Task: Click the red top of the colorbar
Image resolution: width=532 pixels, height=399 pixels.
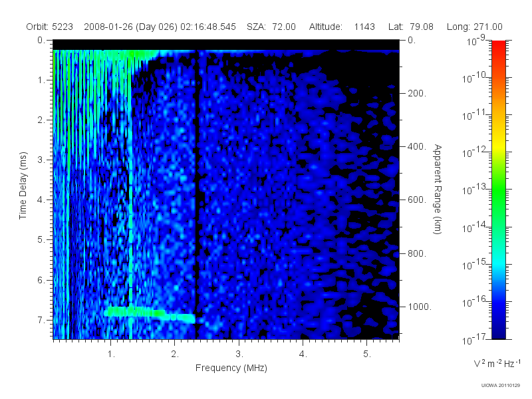Action: [499, 46]
